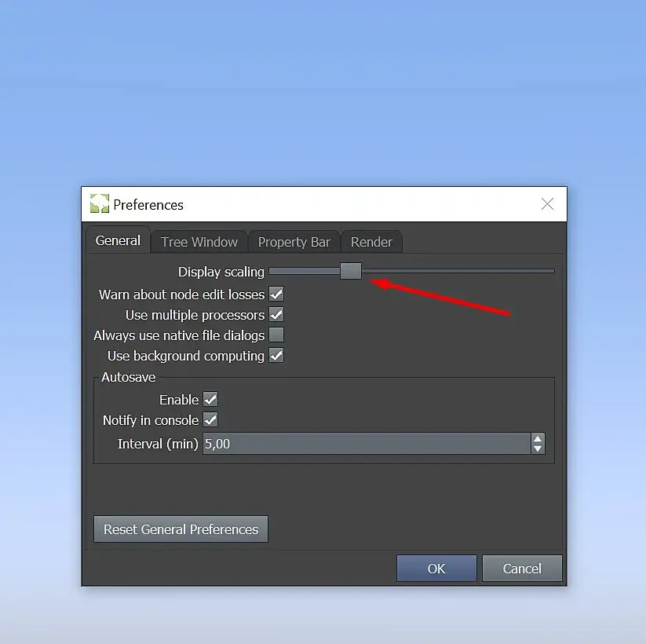Click the Preferences app icon in title bar
The width and height of the screenshot is (646, 644).
pyautogui.click(x=99, y=203)
